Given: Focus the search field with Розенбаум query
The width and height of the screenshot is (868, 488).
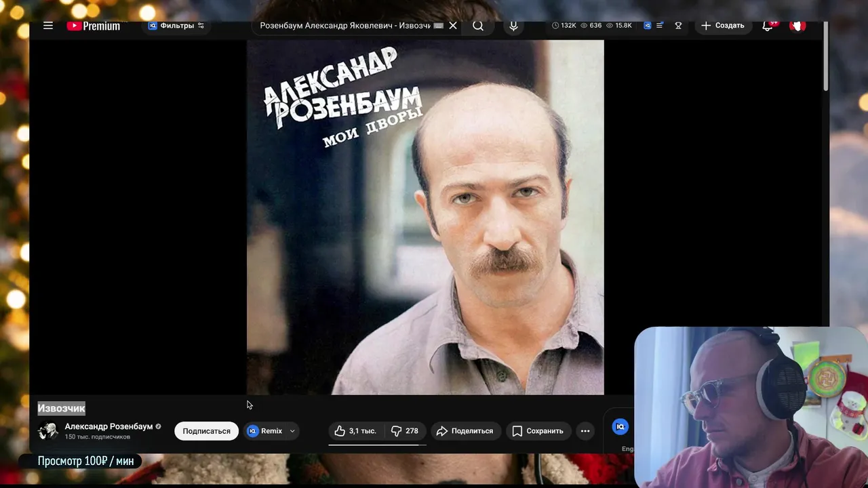Looking at the screenshot, I should point(345,26).
